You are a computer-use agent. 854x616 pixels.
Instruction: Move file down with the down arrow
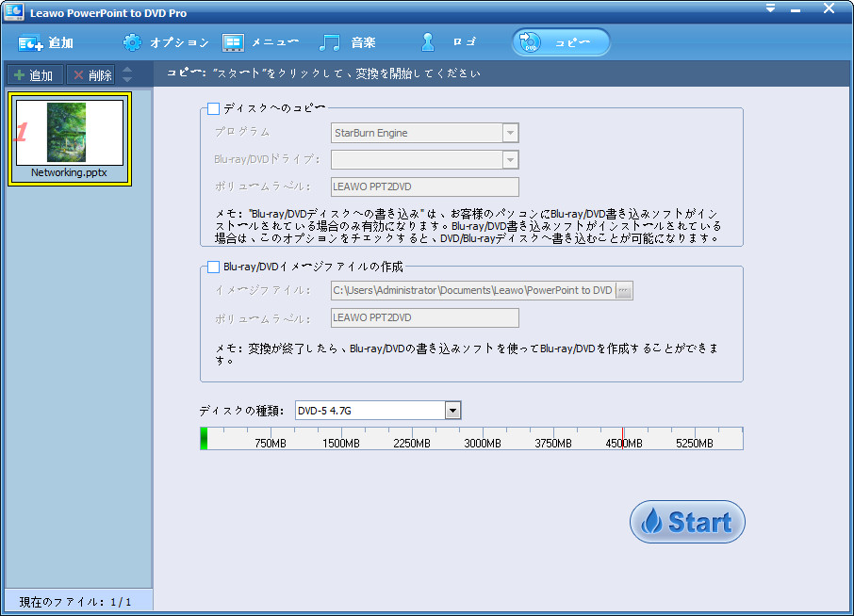pyautogui.click(x=127, y=79)
